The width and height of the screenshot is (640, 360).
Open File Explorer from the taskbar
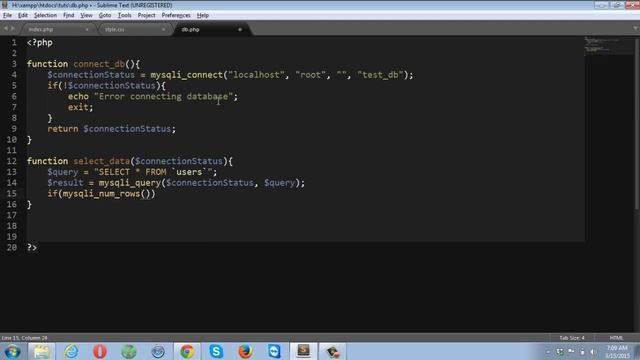click(x=41, y=351)
